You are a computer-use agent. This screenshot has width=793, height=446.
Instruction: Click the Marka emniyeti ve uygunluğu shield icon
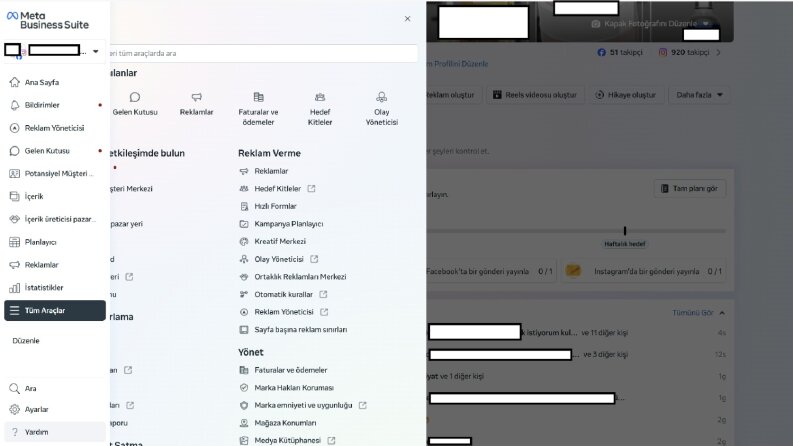(x=244, y=406)
